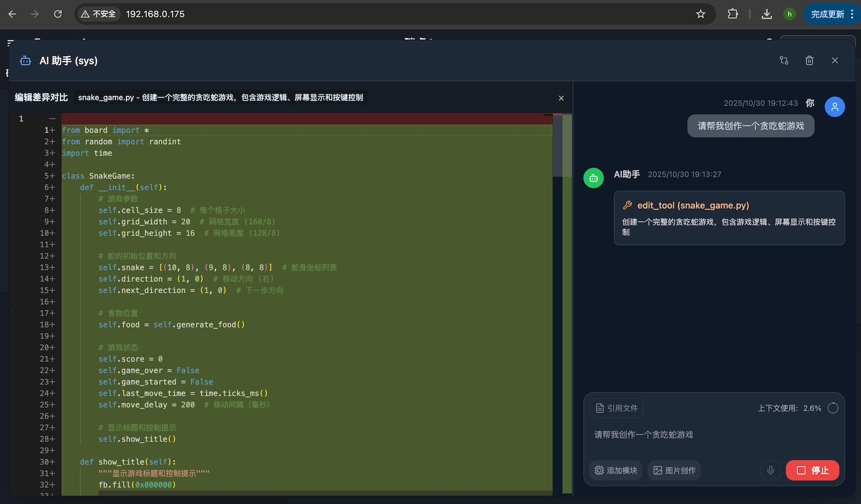Open browser downloads icon

tap(767, 14)
